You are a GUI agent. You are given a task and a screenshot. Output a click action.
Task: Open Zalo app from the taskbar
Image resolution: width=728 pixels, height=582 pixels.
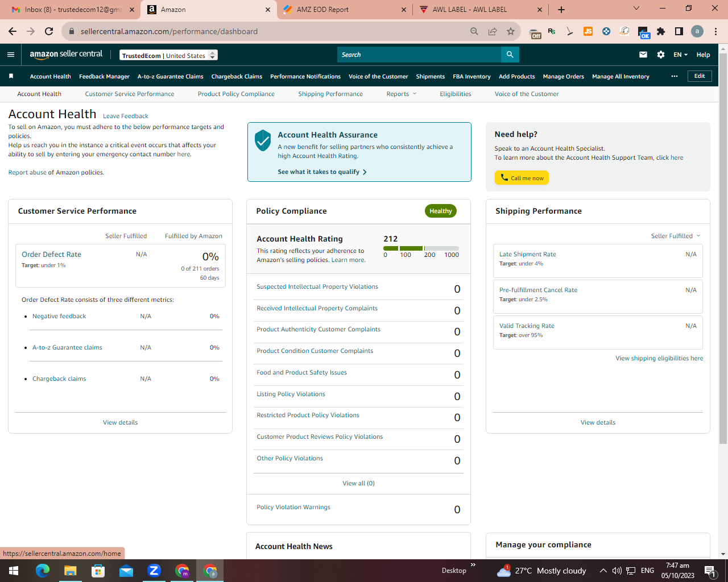coord(154,571)
